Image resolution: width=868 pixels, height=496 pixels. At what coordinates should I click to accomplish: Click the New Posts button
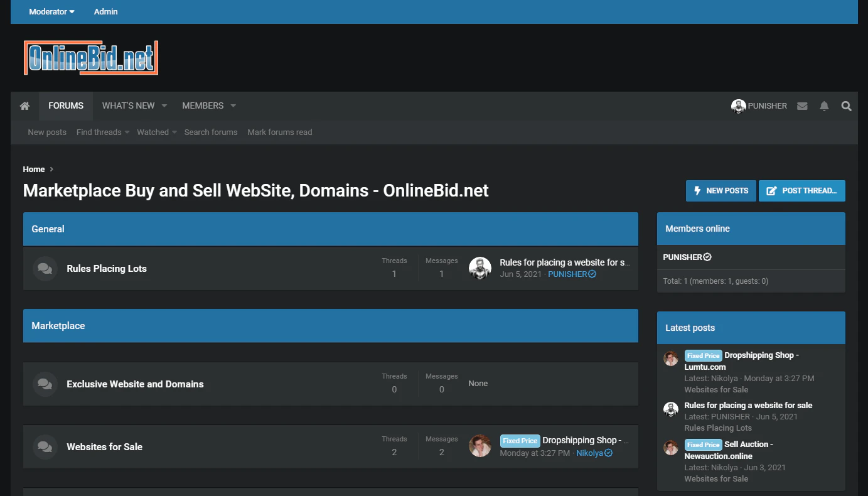coord(721,191)
